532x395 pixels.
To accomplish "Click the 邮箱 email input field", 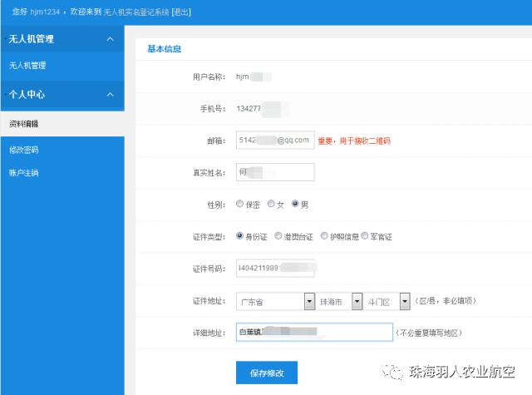I will (274, 141).
